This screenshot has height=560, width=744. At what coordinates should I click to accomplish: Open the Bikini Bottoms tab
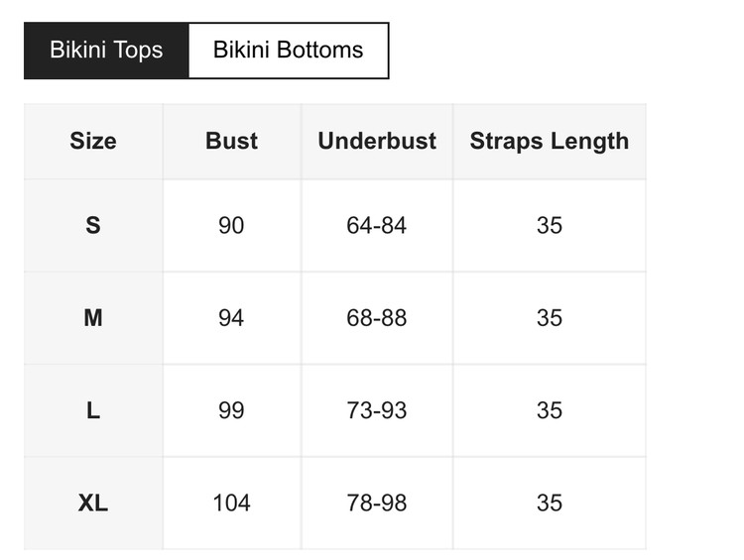(288, 51)
